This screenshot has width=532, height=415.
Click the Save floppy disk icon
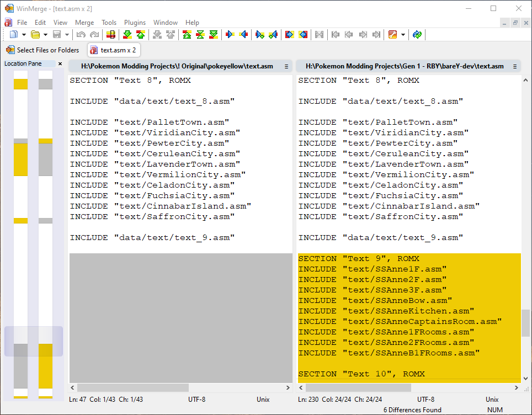57,35
